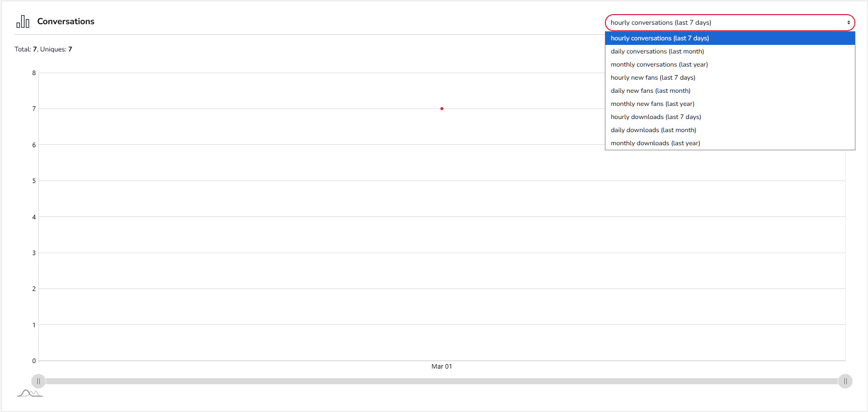
Task: Click the Mar 01 axis label
Action: (442, 367)
